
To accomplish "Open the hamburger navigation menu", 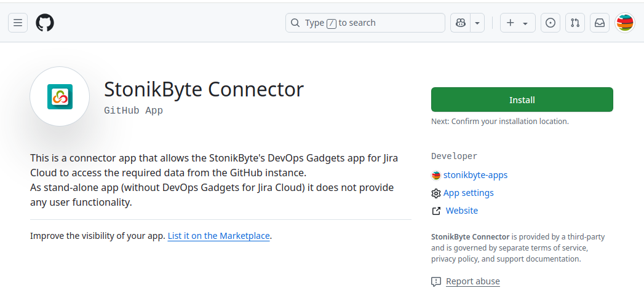I will 18,23.
